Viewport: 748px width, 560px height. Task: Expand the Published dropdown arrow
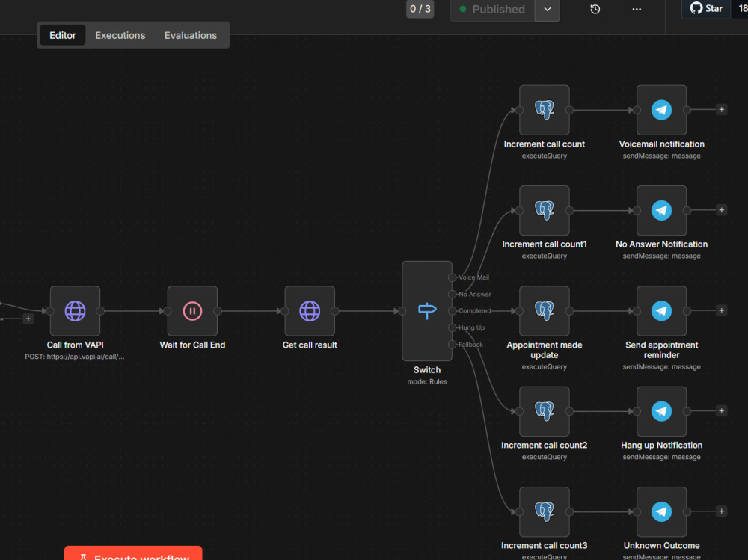pos(548,10)
